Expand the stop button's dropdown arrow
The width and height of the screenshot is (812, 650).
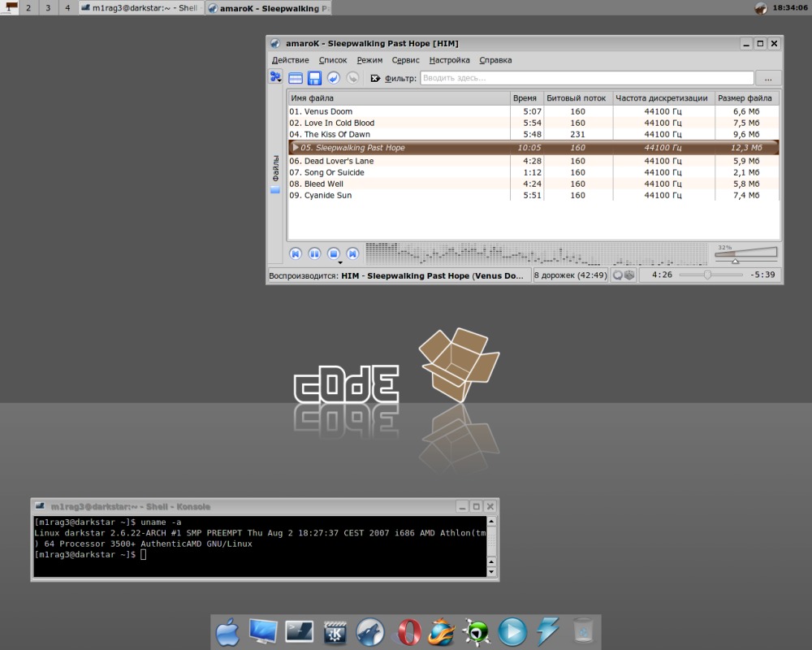[x=340, y=262]
